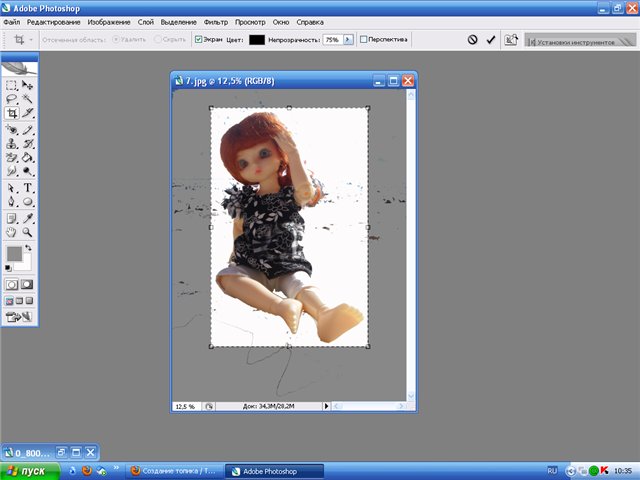Commit the crop with the checkmark icon
The image size is (640, 480).
pyautogui.click(x=490, y=40)
